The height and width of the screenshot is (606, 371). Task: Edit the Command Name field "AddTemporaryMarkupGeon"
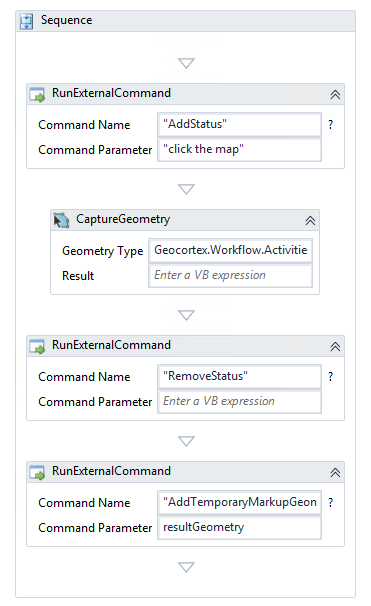(239, 502)
